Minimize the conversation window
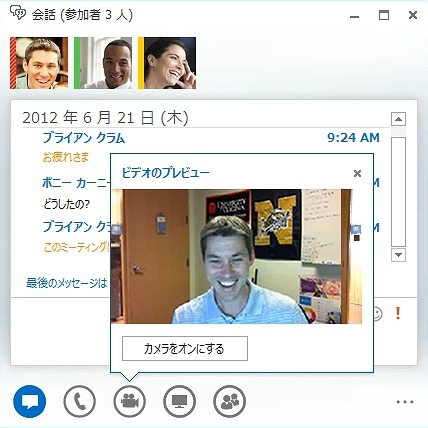Image resolution: width=428 pixels, height=428 pixels. pyautogui.click(x=355, y=16)
